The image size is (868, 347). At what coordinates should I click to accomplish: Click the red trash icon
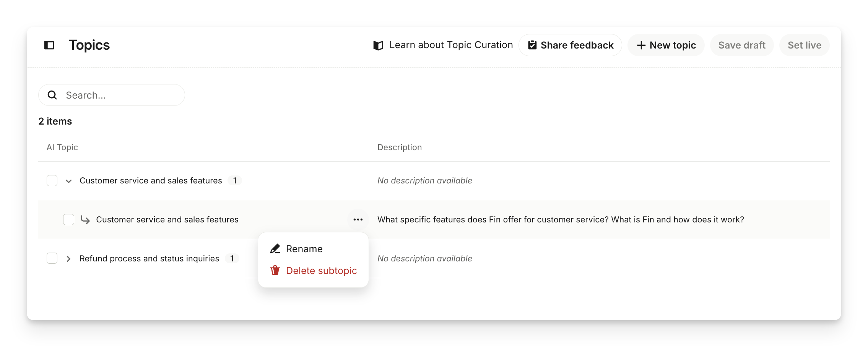click(x=275, y=271)
